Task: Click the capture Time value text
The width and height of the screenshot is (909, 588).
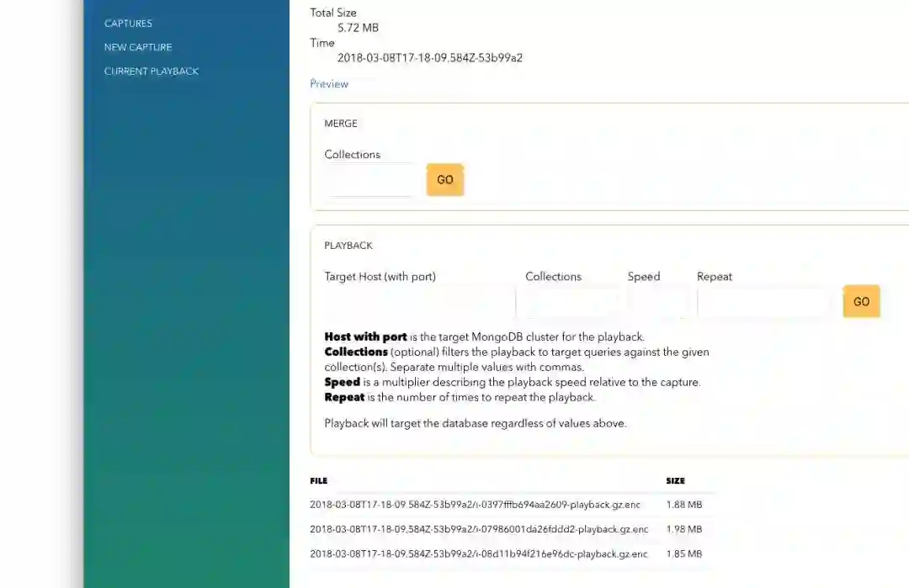Action: point(430,58)
